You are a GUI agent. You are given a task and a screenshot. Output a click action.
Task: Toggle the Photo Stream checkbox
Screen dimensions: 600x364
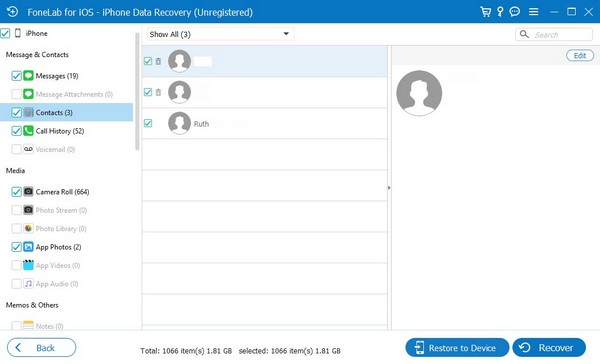(16, 210)
